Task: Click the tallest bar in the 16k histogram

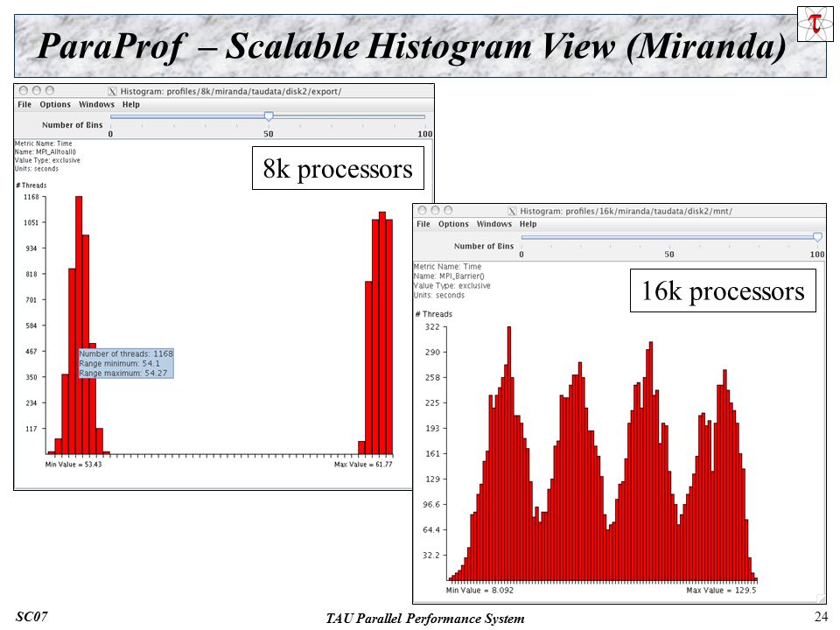Action: point(509,453)
